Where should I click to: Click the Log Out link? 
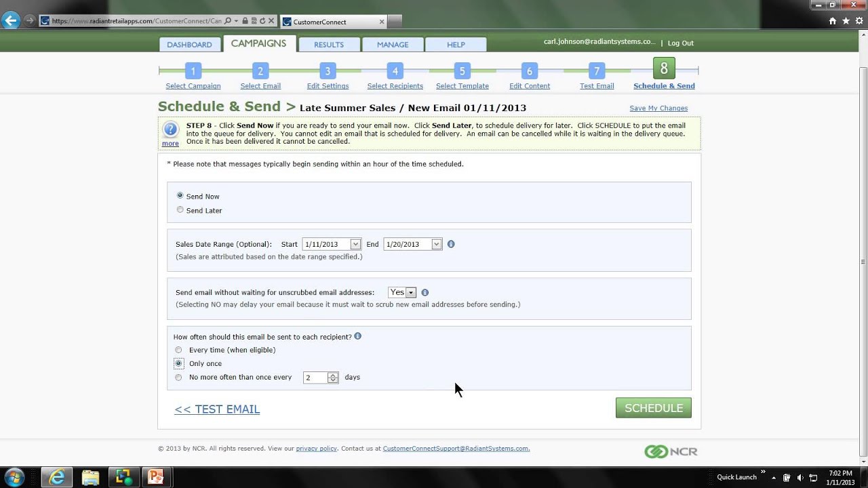pos(680,43)
